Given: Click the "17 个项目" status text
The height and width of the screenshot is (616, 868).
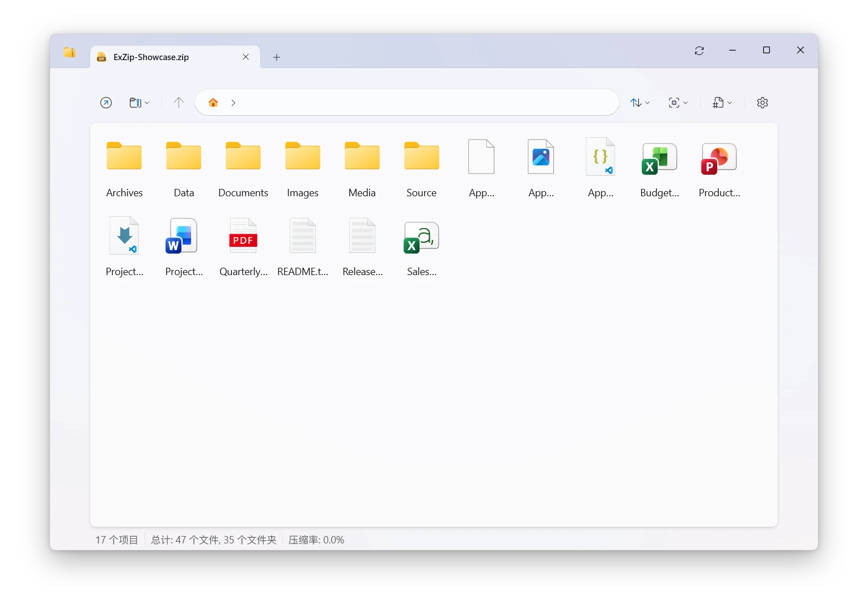Looking at the screenshot, I should (x=117, y=540).
